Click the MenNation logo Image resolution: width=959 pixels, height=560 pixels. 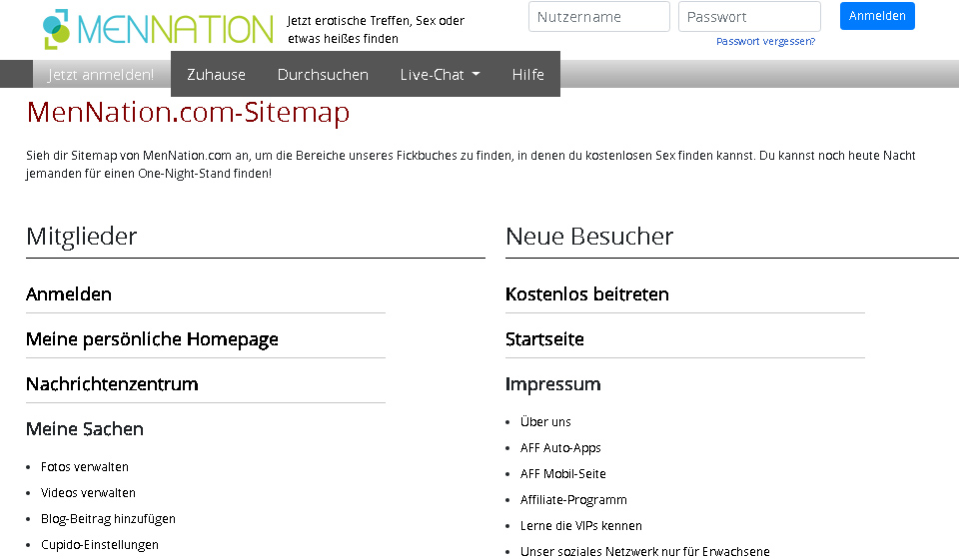(158, 29)
